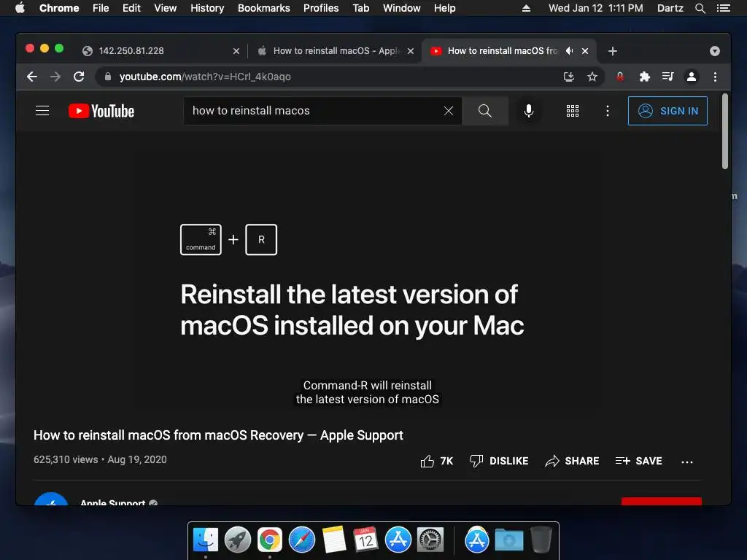The width and height of the screenshot is (747, 560).
Task: Switch to How to reinstall macOS Apple tab
Action: pos(336,51)
